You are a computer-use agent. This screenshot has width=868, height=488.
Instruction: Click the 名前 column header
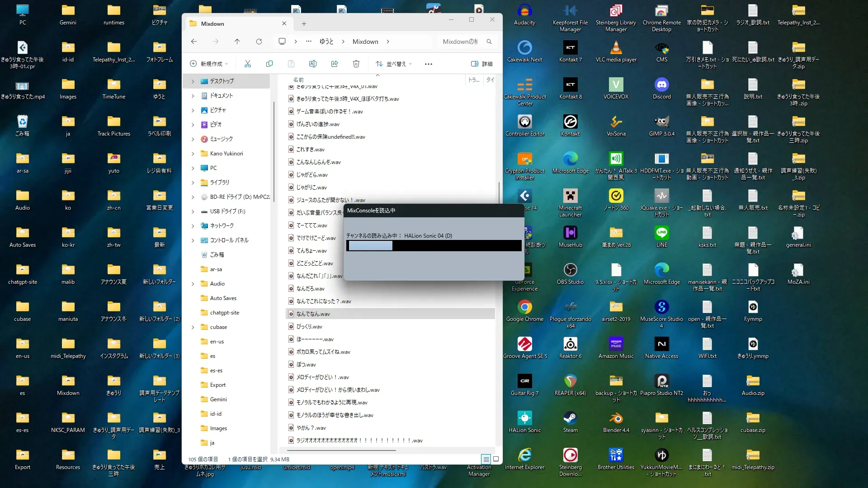point(299,80)
